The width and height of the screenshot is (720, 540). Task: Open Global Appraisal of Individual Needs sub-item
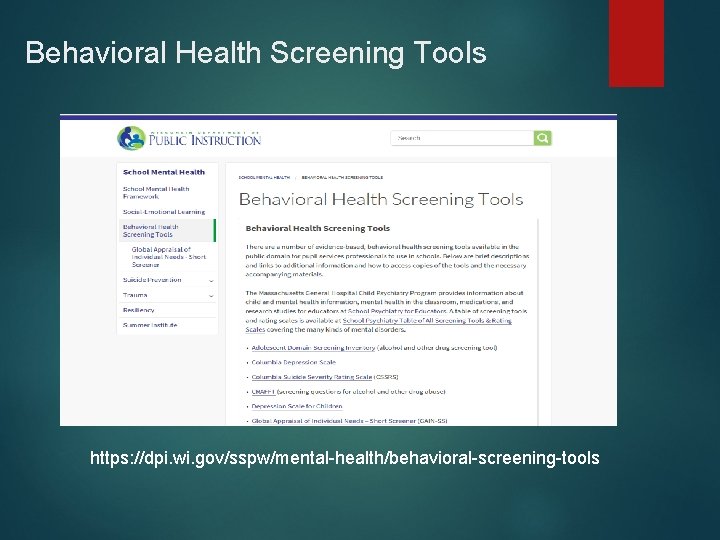[x=169, y=257]
